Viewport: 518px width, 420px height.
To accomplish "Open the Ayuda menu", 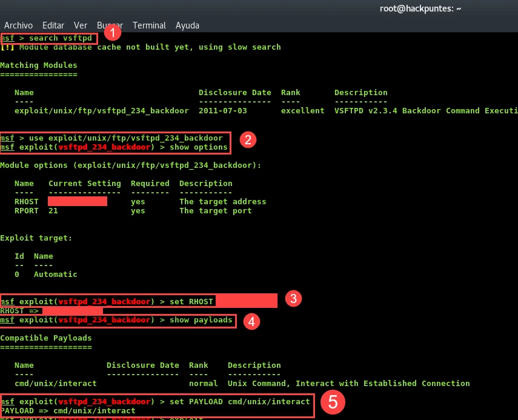I will pyautogui.click(x=187, y=25).
